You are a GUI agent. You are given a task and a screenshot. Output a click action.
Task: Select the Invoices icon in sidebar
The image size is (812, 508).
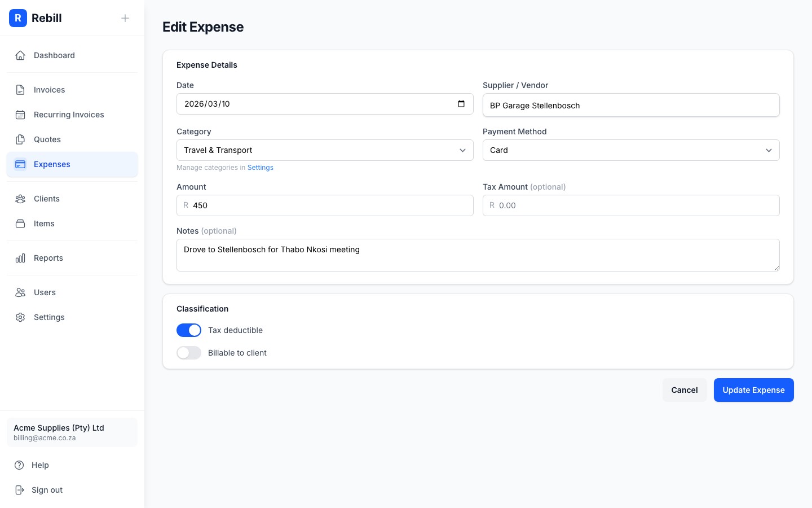coord(20,90)
